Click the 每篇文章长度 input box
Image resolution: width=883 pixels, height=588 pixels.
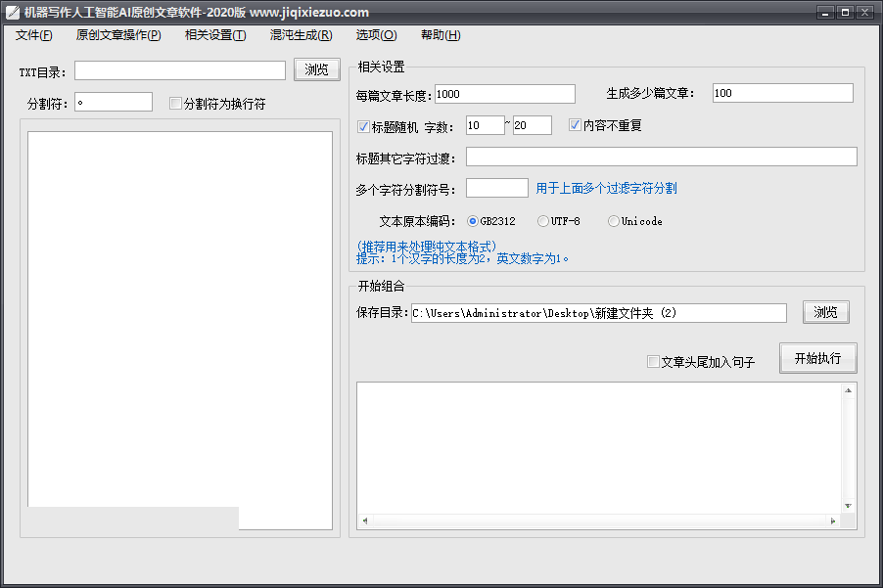click(x=504, y=94)
